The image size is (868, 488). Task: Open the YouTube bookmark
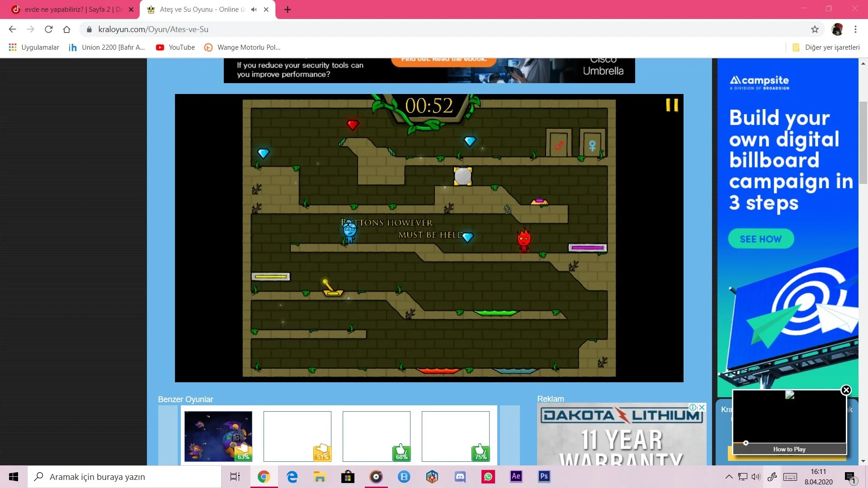(175, 47)
